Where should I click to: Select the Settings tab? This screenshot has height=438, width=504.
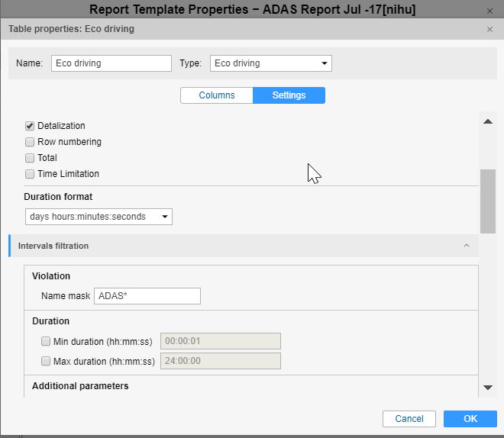289,95
